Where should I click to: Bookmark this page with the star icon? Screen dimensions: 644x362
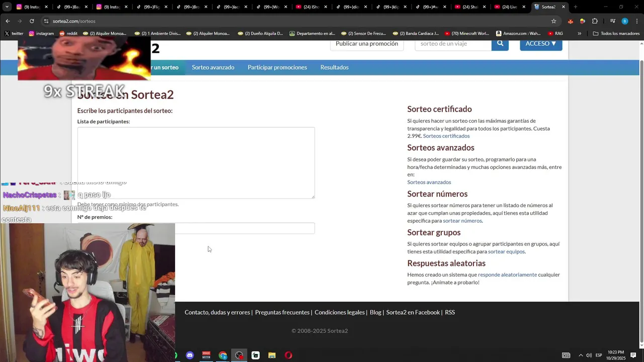click(x=554, y=21)
